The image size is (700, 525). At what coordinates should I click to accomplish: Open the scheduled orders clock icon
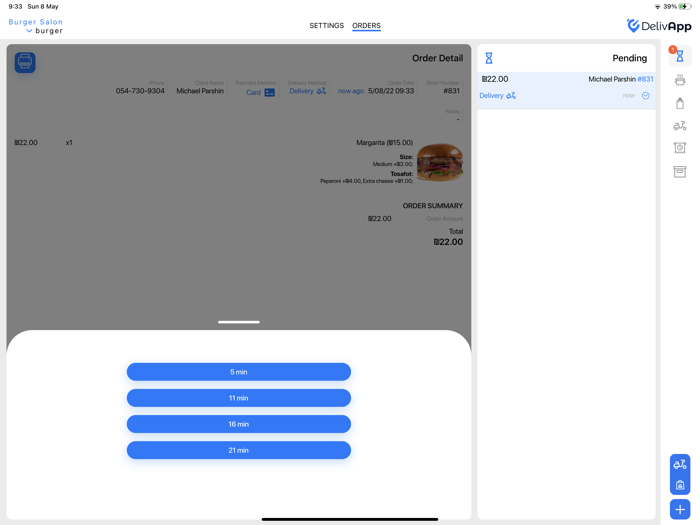click(x=679, y=148)
